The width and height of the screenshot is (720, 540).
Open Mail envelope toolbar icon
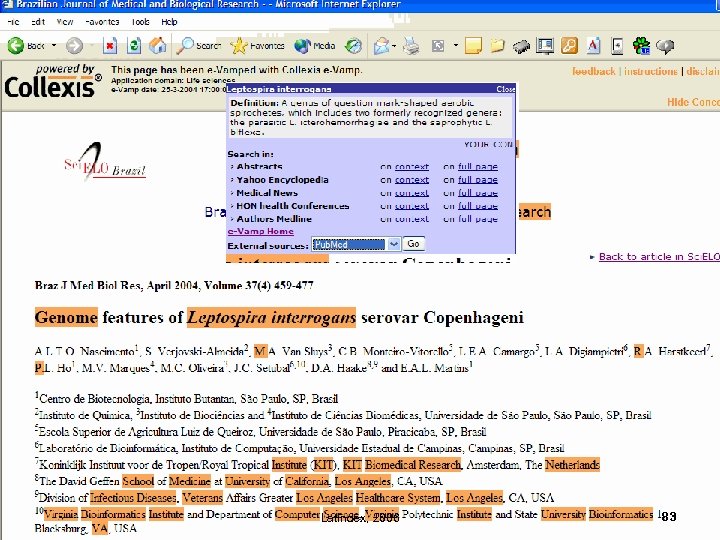[x=381, y=46]
